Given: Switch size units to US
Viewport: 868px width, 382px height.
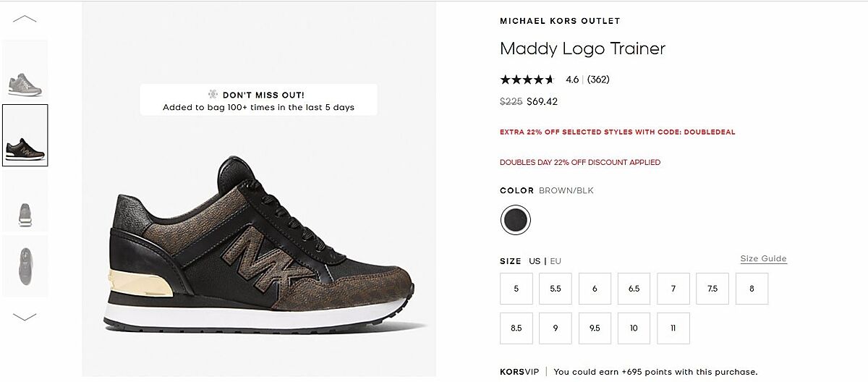Looking at the screenshot, I should point(535,261).
